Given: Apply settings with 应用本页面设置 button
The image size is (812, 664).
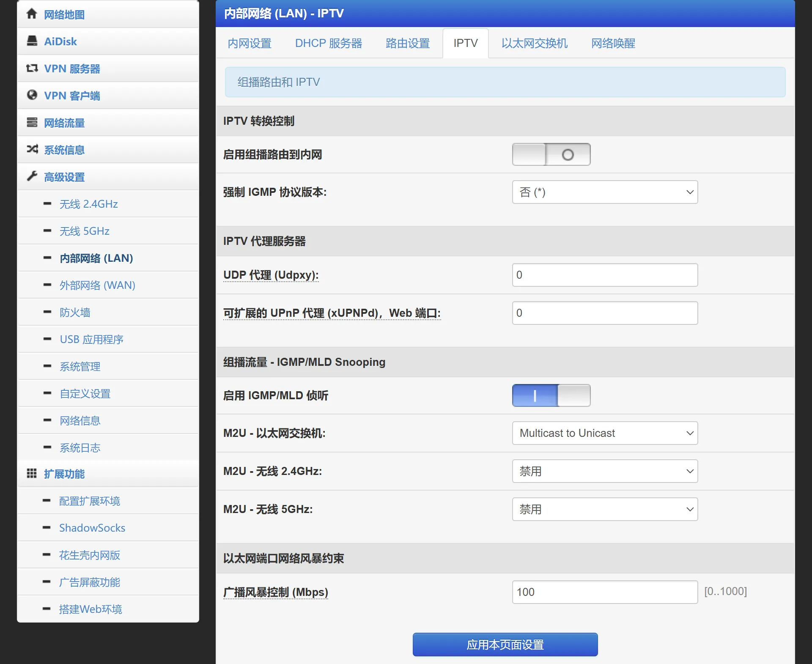Looking at the screenshot, I should pos(505,645).
